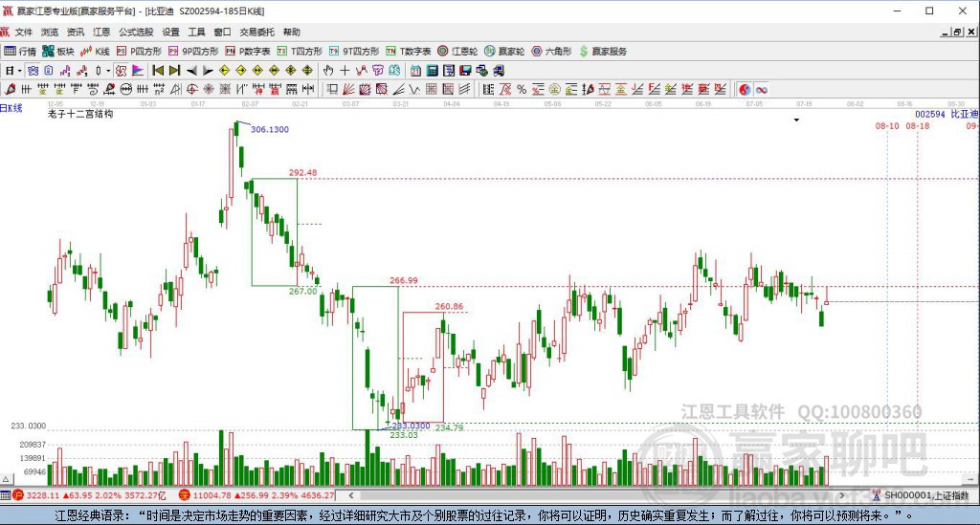Image resolution: width=980 pixels, height=525 pixels.
Task: Select the red pencil drawing tool
Action: (x=10, y=89)
